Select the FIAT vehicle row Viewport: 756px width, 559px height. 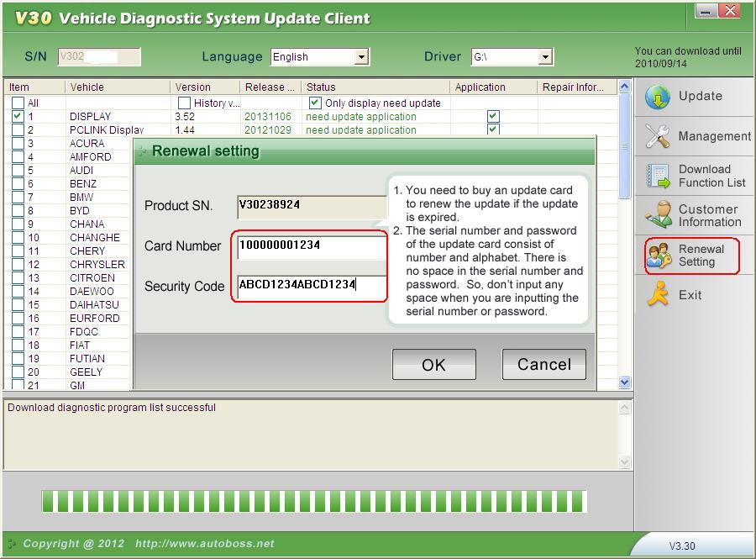(80, 345)
